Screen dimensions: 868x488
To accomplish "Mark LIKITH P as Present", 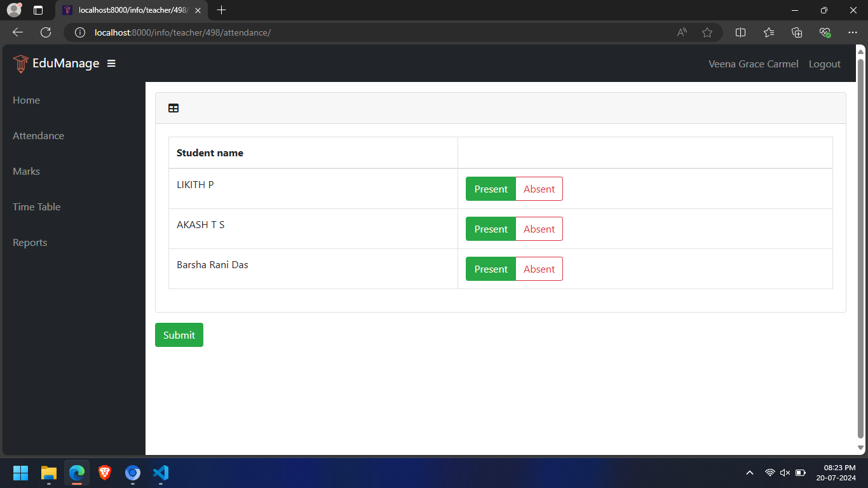I will tap(491, 189).
